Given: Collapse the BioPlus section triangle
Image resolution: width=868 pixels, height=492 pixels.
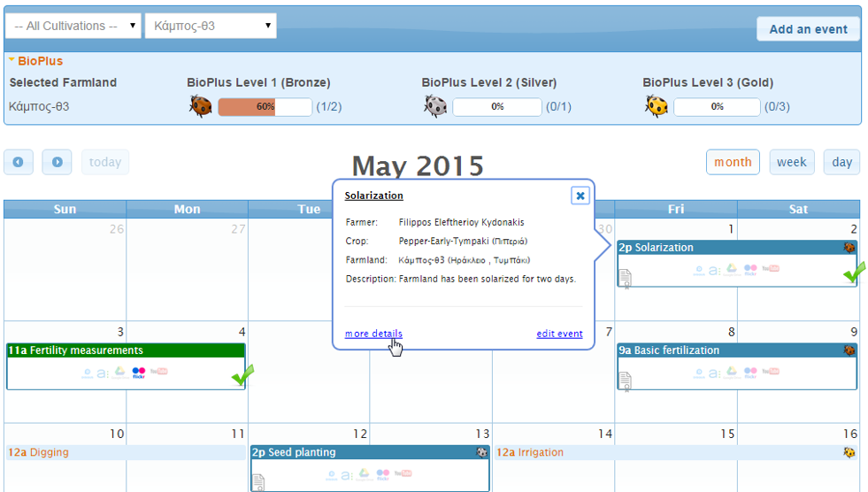Looking at the screenshot, I should [x=12, y=59].
